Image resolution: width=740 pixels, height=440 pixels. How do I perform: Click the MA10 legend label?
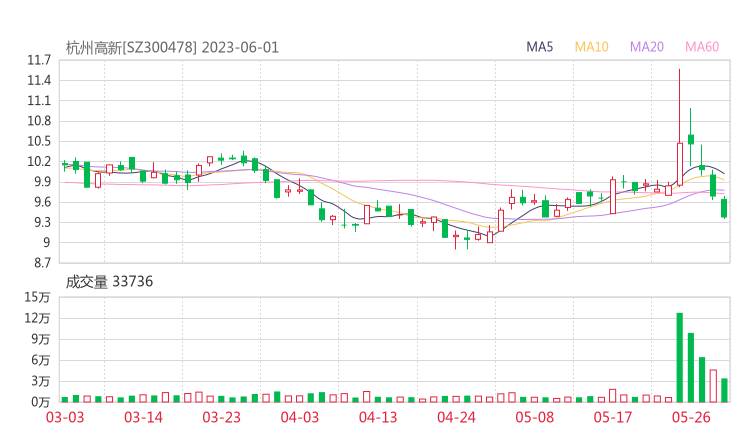[591, 47]
